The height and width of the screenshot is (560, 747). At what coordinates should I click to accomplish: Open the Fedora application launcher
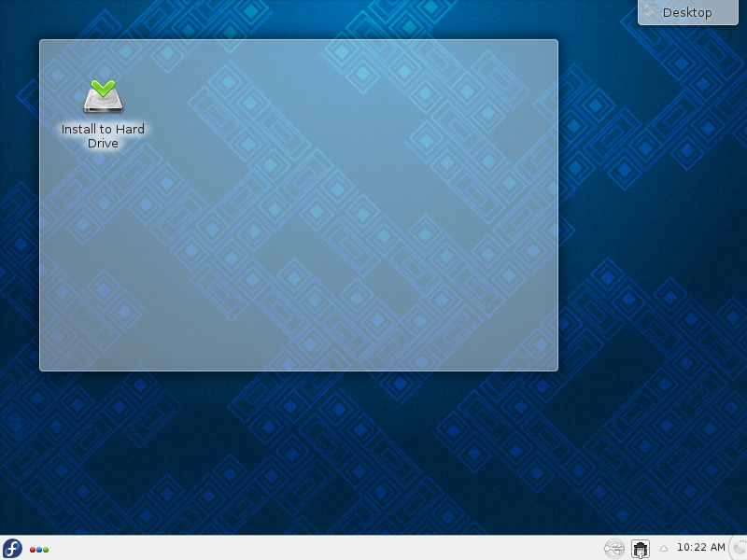click(12, 548)
